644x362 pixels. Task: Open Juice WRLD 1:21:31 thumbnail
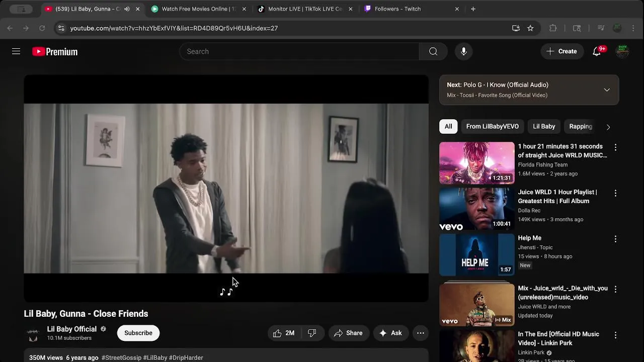(x=477, y=163)
